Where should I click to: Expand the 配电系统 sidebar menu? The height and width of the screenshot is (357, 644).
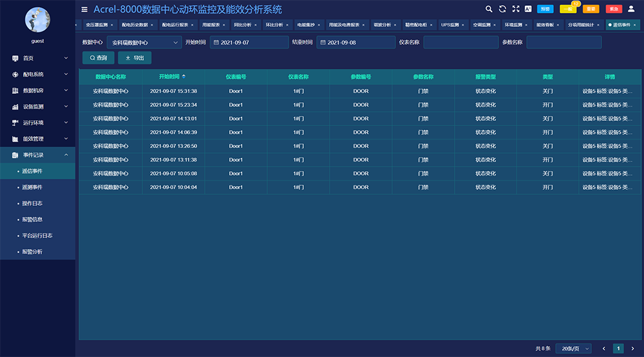tap(37, 74)
